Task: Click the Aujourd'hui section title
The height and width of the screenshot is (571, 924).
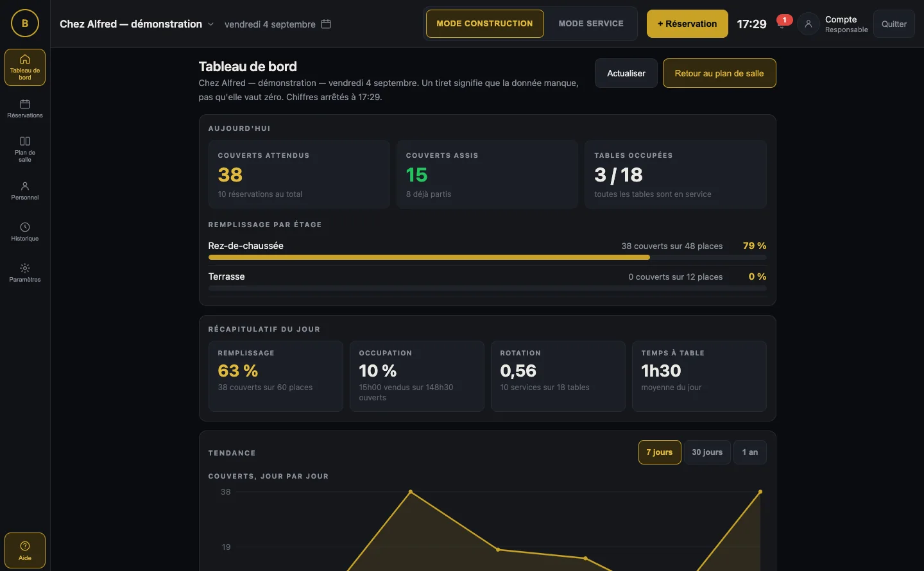Action: click(x=239, y=128)
